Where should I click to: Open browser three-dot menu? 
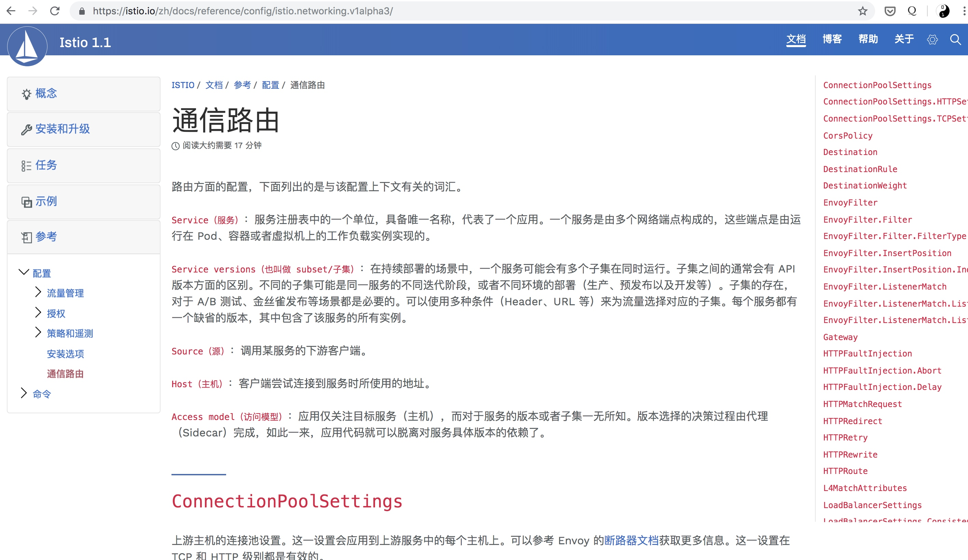point(964,11)
